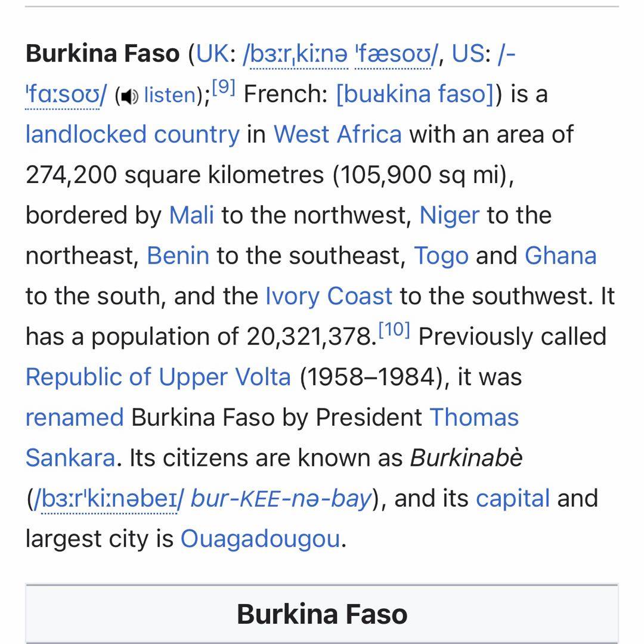The image size is (644, 644).
Task: Open the Ouagadougou link
Action: pos(260,538)
